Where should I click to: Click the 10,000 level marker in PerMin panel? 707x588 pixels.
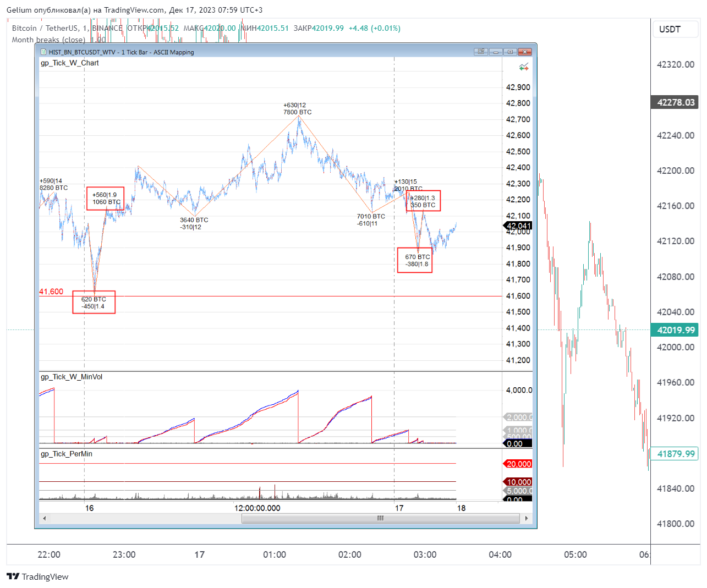coord(518,482)
